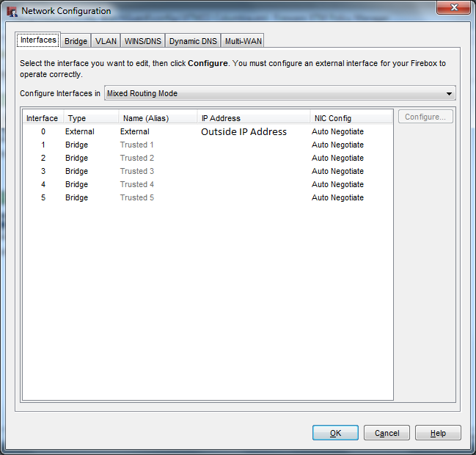
Task: Select the Trusted 3 bridge interface
Action: pyautogui.click(x=137, y=172)
